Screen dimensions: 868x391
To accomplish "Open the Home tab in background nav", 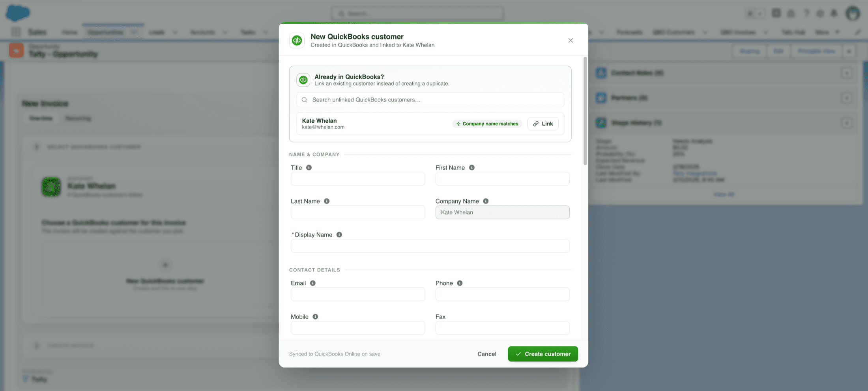I will click(x=69, y=32).
